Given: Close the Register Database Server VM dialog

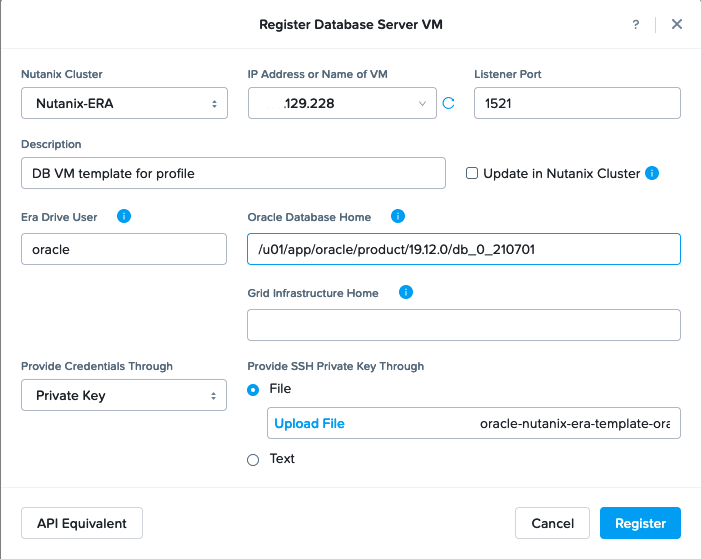Looking at the screenshot, I should (677, 24).
